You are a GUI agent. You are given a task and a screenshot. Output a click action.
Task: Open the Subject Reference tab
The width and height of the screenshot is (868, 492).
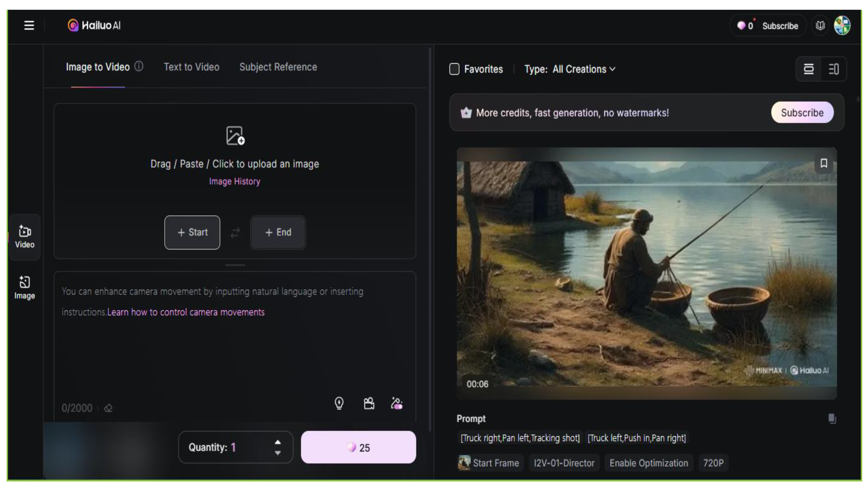tap(278, 67)
